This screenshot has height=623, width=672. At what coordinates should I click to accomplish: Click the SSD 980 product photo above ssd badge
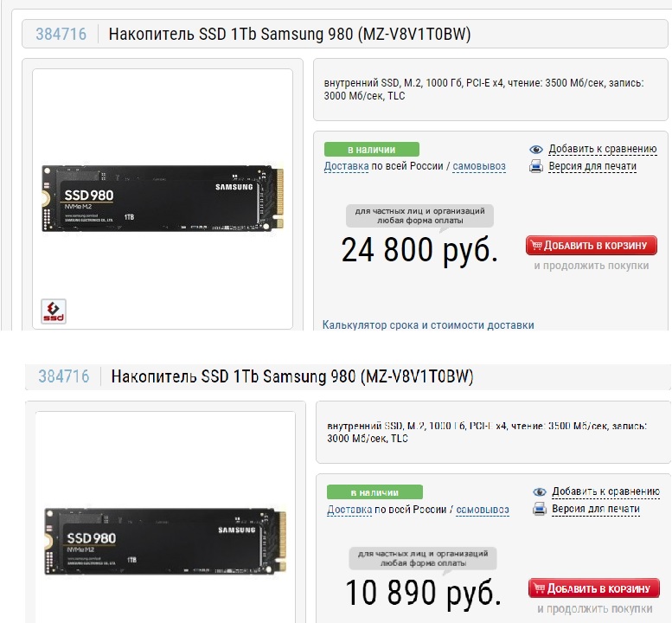click(x=163, y=198)
